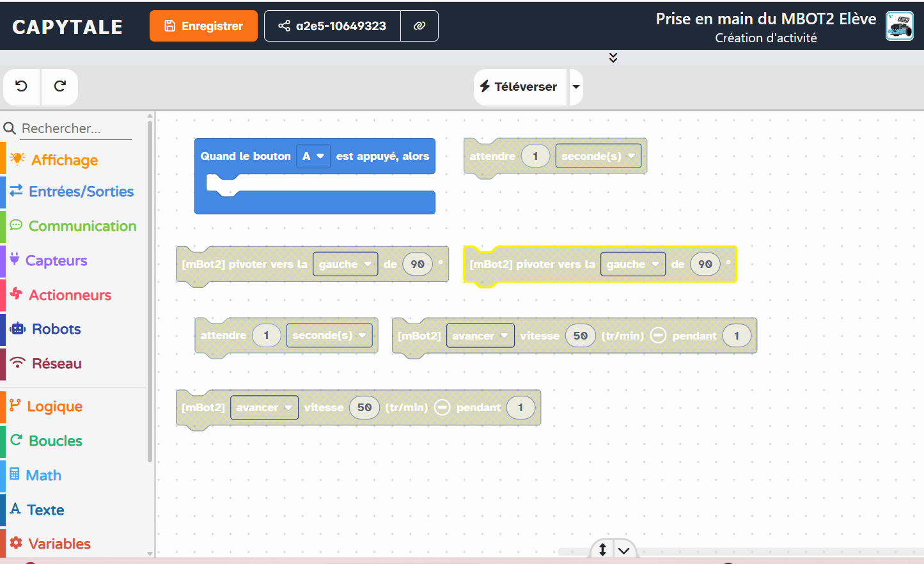
Task: Open the Robots block category
Action: point(56,329)
